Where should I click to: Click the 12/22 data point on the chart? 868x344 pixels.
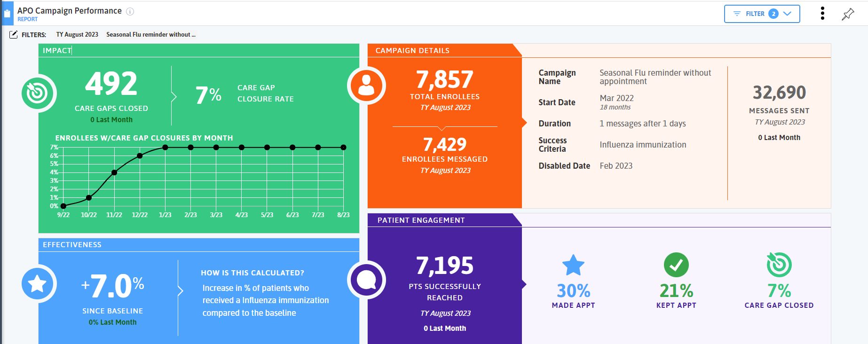(140, 156)
